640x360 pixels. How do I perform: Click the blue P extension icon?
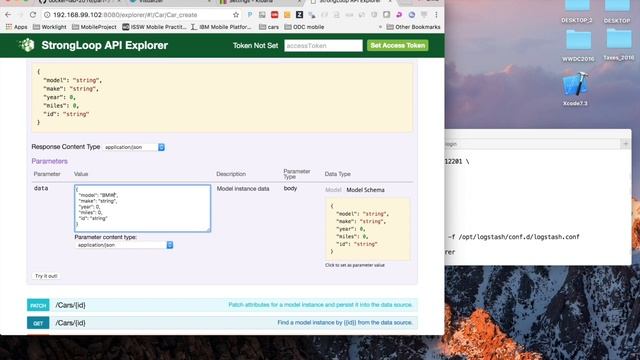tap(250, 15)
